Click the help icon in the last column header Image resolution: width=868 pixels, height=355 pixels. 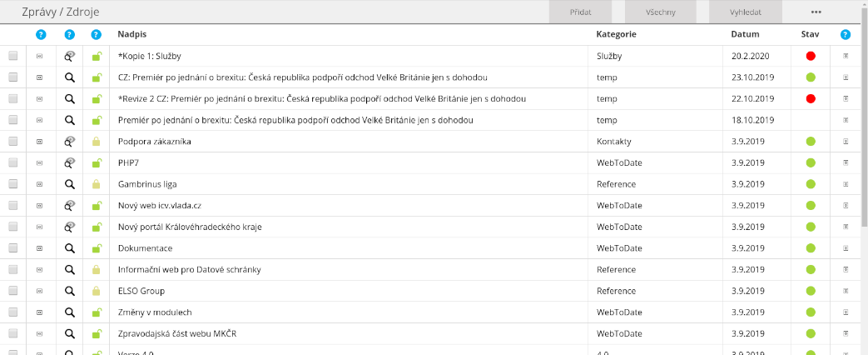pos(846,35)
